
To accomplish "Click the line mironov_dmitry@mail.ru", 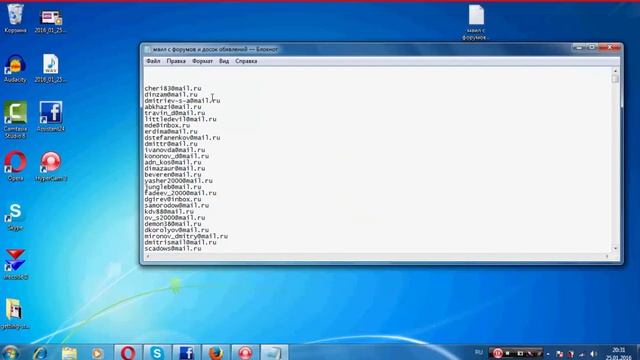I will tap(186, 236).
